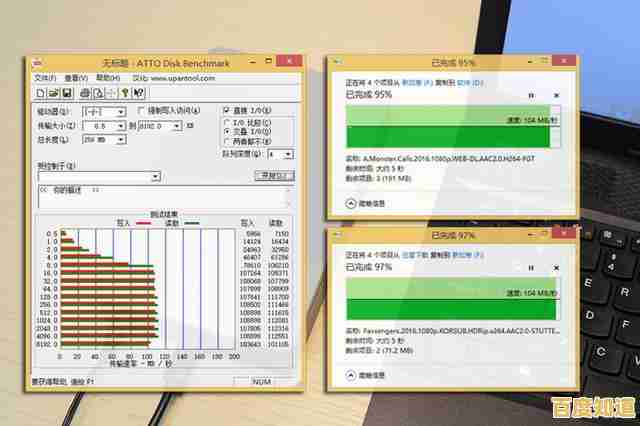Select the 交叠 I/O radio button
This screenshot has width=640, height=426.
227,132
